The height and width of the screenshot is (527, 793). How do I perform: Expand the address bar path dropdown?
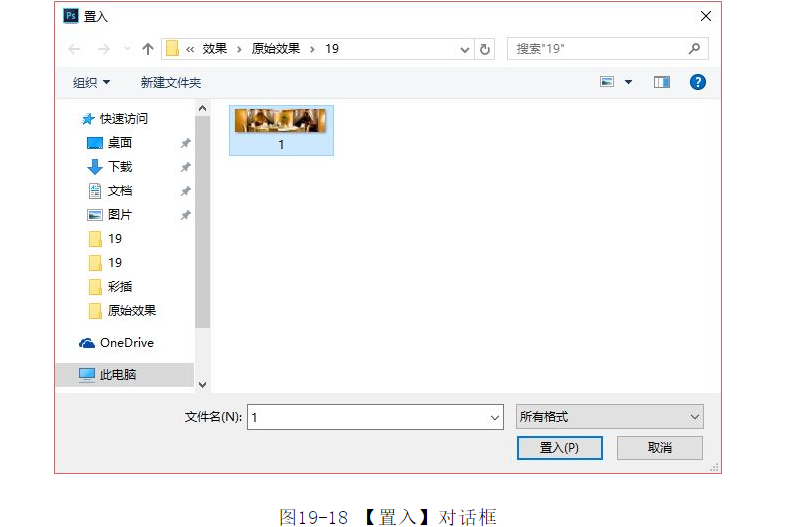(465, 49)
